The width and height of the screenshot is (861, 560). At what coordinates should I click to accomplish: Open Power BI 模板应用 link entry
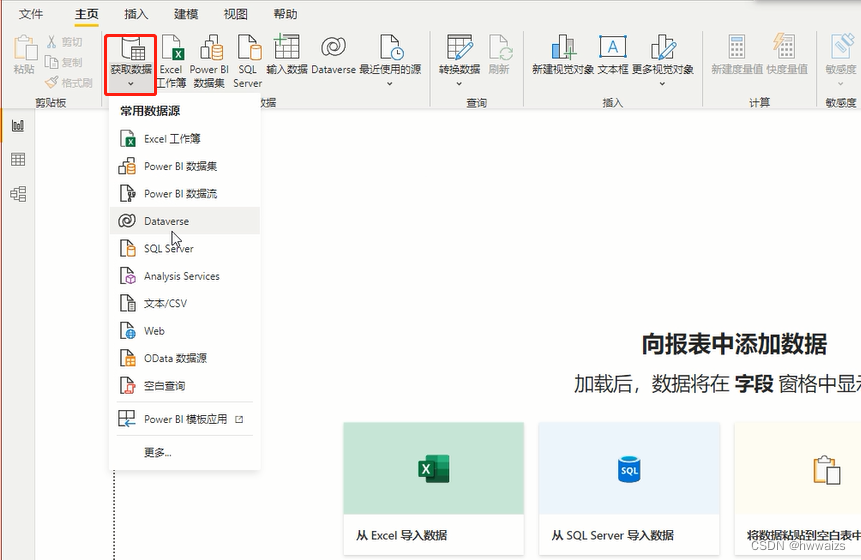click(x=185, y=419)
